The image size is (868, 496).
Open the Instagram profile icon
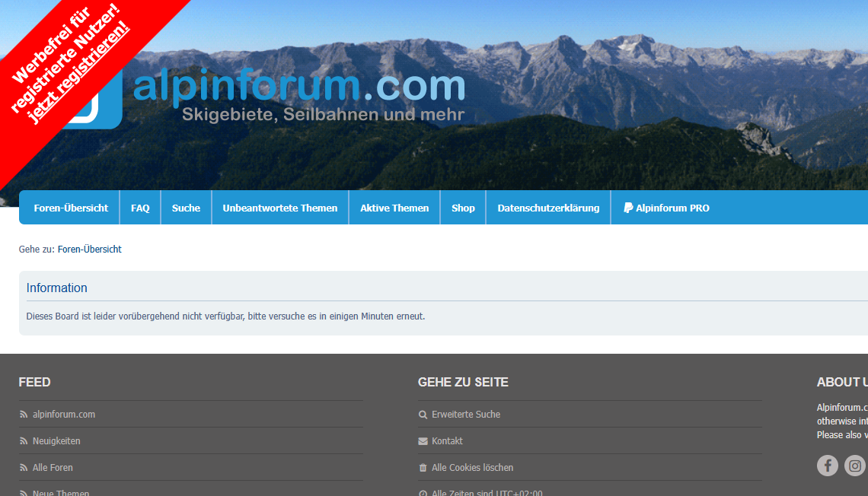click(855, 466)
